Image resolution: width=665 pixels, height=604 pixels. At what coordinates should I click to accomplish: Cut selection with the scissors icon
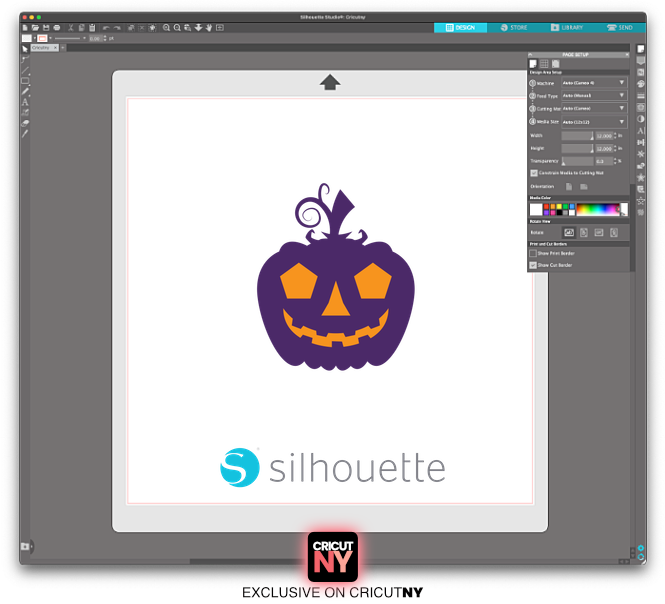(x=71, y=28)
